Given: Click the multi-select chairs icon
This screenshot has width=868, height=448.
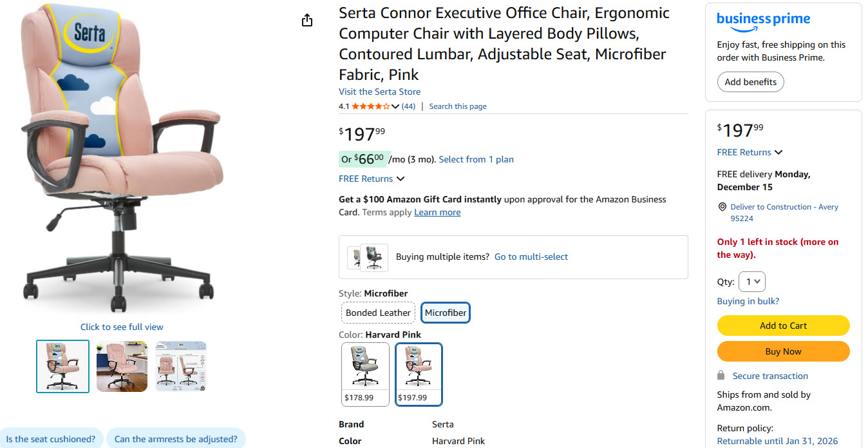Looking at the screenshot, I should 368,257.
